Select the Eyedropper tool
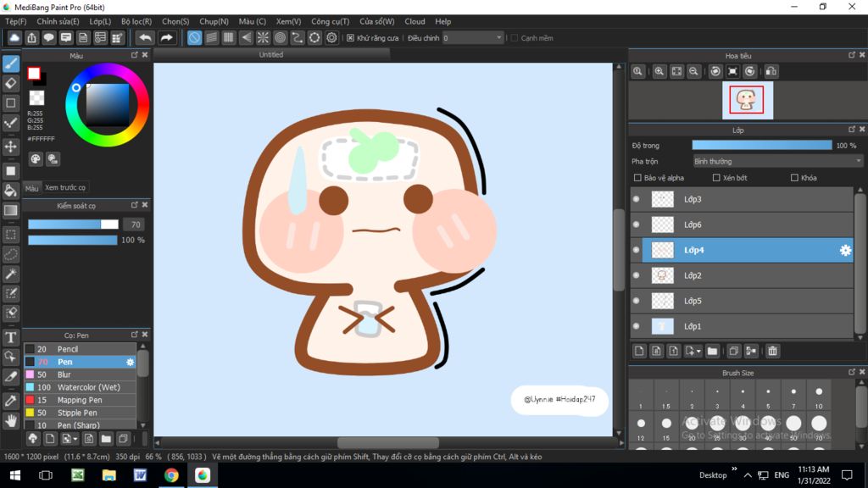The image size is (868, 488). pyautogui.click(x=10, y=401)
